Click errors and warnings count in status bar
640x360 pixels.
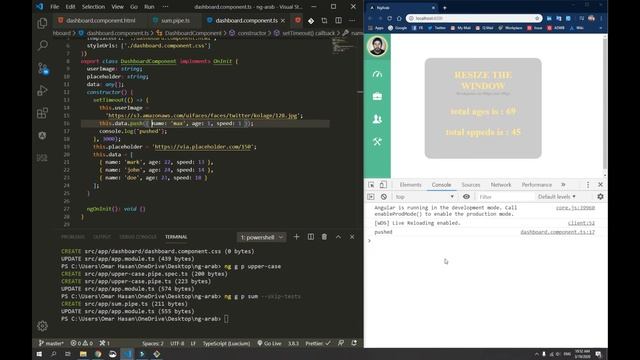tap(82, 343)
